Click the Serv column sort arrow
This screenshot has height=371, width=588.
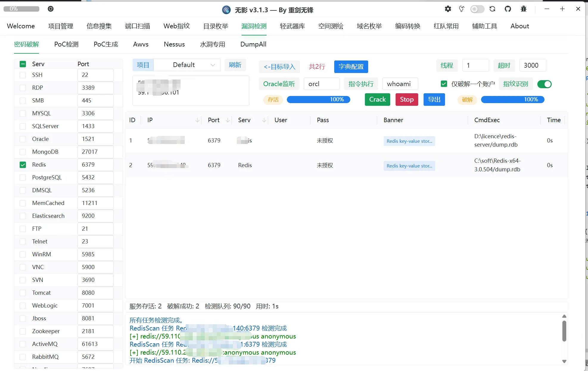[x=264, y=120]
